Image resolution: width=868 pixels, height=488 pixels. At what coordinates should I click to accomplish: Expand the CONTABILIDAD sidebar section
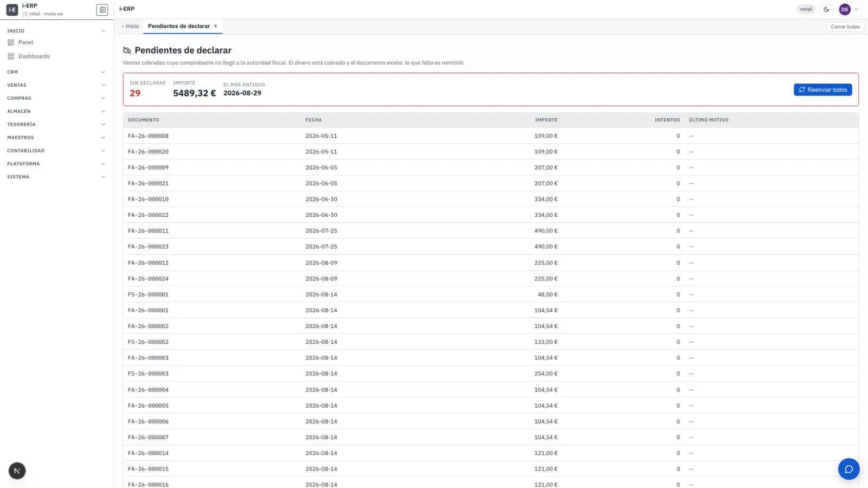[x=56, y=151]
